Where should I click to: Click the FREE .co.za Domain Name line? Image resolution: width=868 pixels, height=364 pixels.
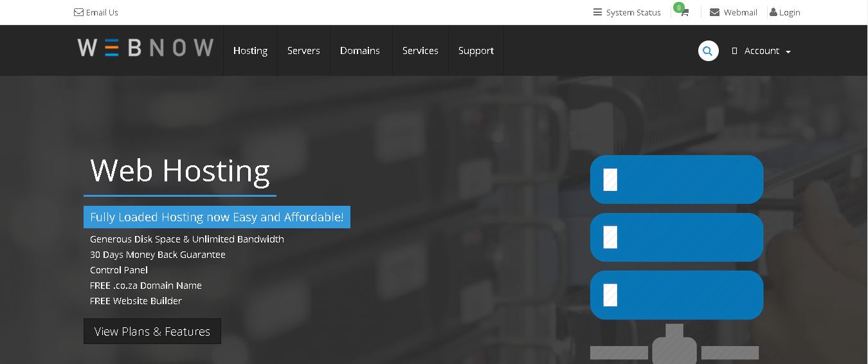[146, 286]
